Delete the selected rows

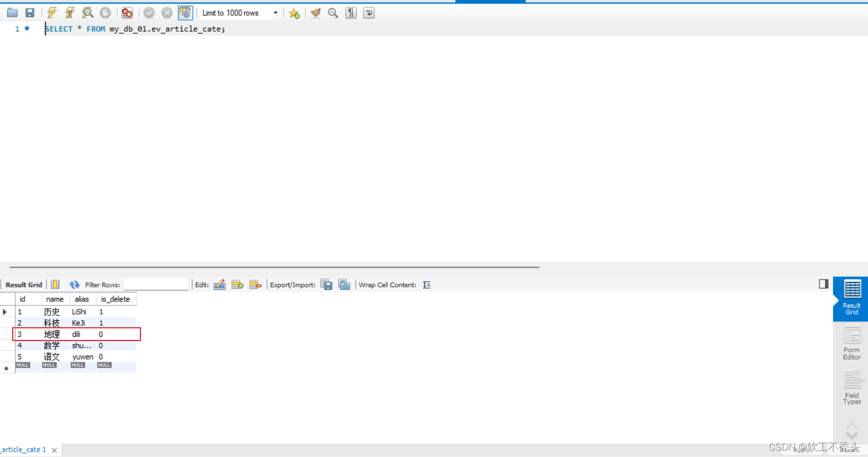point(255,284)
